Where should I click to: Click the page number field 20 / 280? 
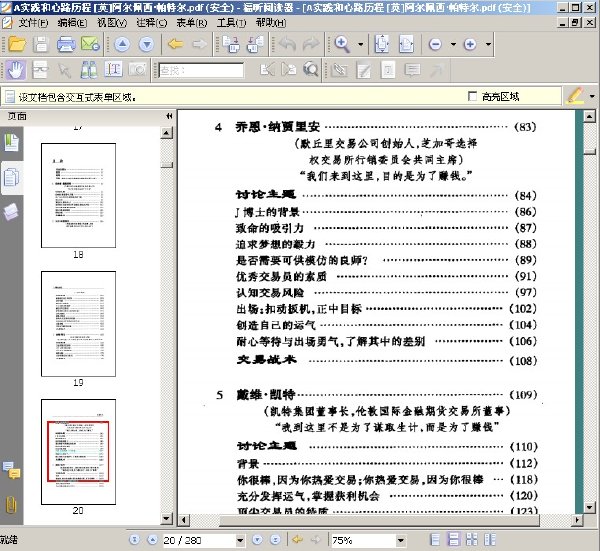[199, 540]
